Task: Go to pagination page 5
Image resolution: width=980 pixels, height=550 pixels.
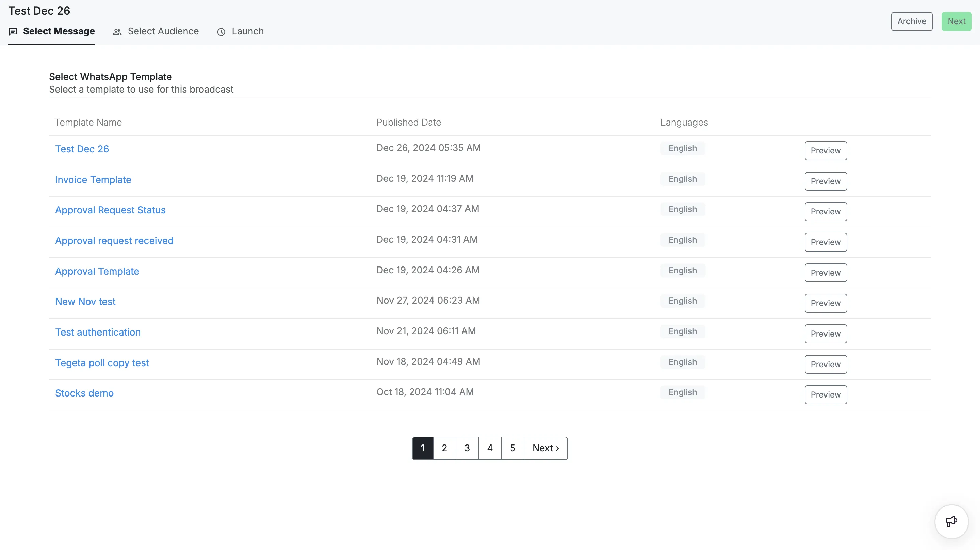Action: click(x=513, y=448)
